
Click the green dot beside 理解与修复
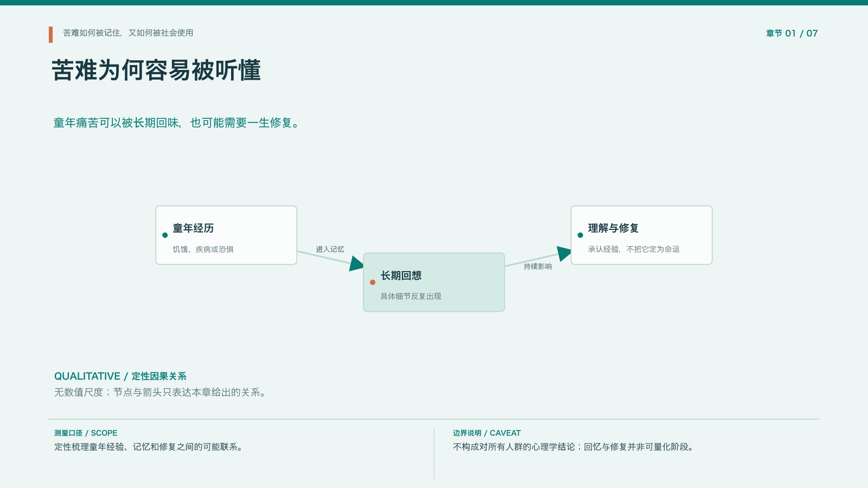pyautogui.click(x=580, y=235)
